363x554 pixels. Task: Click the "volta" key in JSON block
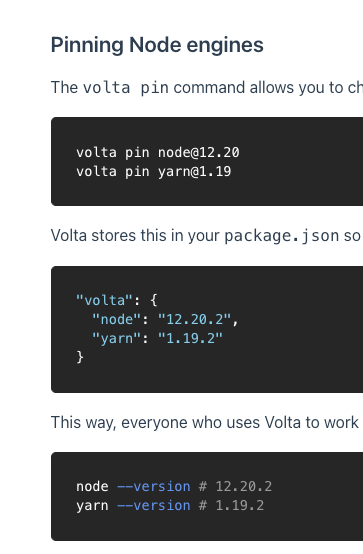105,301
